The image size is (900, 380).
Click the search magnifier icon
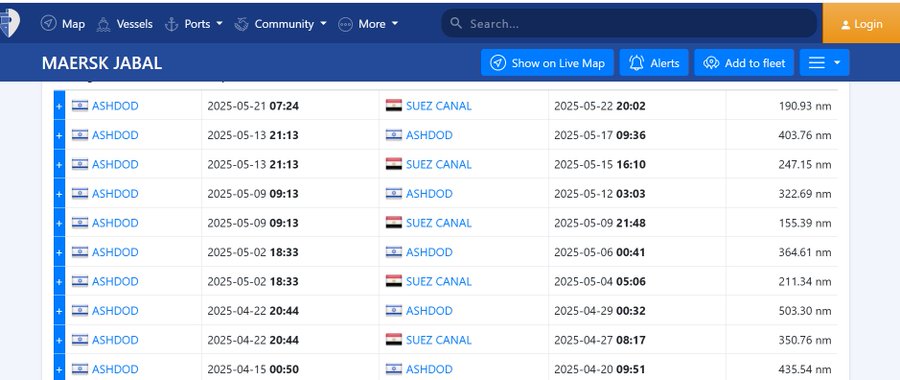point(456,23)
